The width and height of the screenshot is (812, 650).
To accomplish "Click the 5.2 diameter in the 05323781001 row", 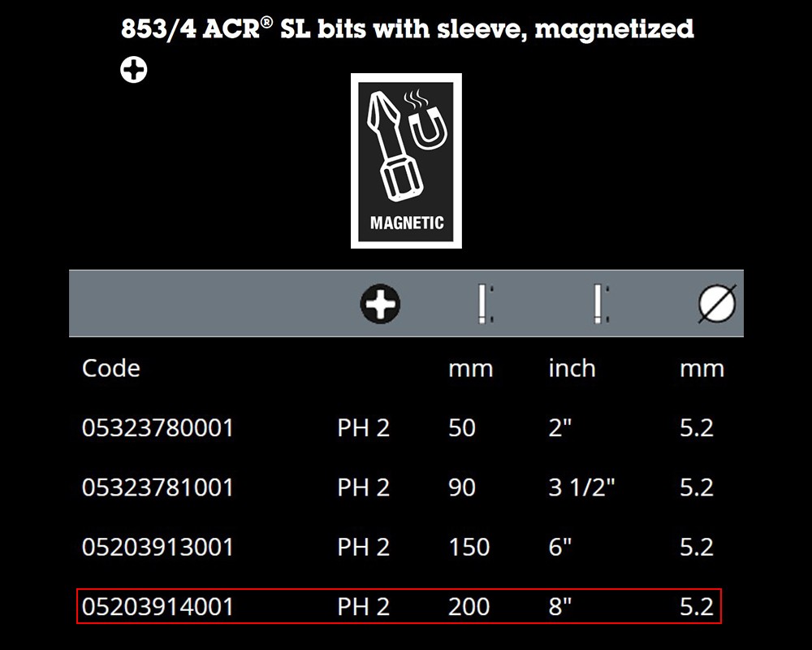I will tap(697, 487).
